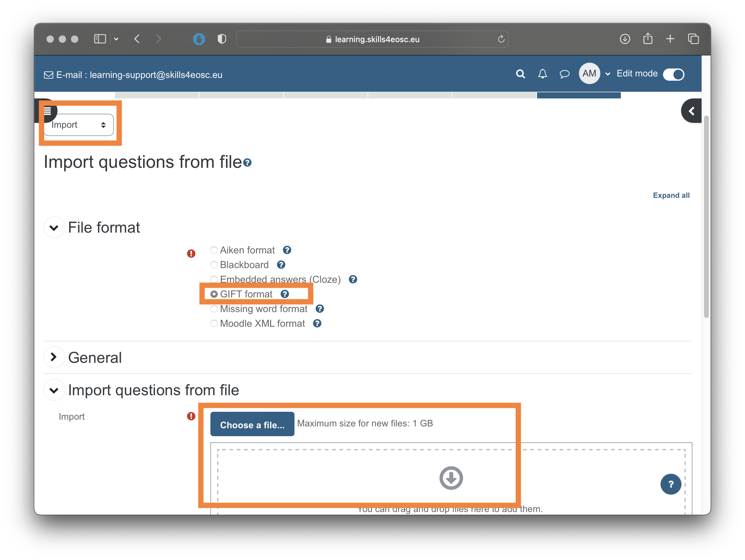Open help for GIFT format

(x=285, y=294)
